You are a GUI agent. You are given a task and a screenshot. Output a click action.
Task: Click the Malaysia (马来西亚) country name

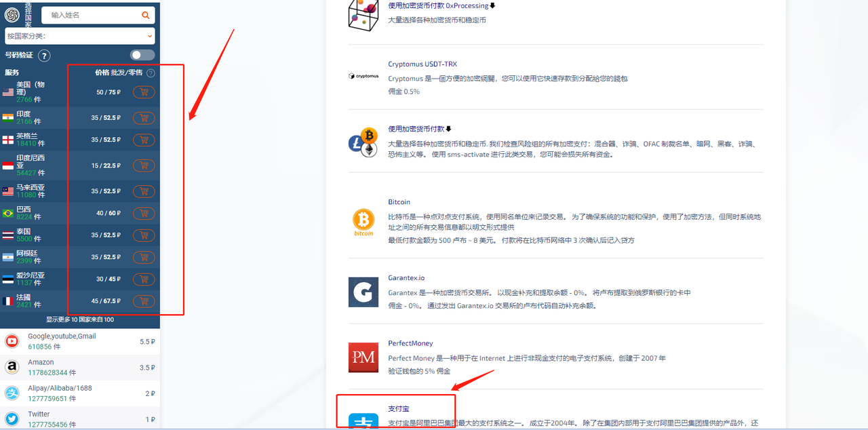click(31, 187)
